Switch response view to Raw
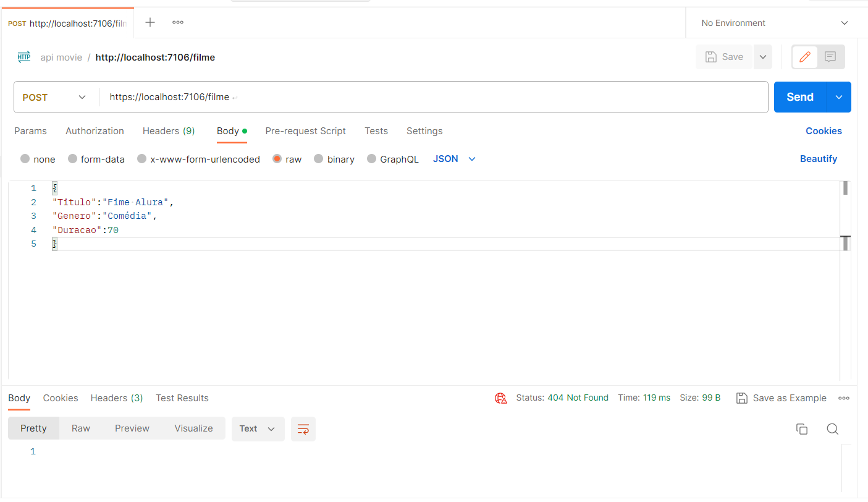This screenshot has width=868, height=502. [81, 428]
